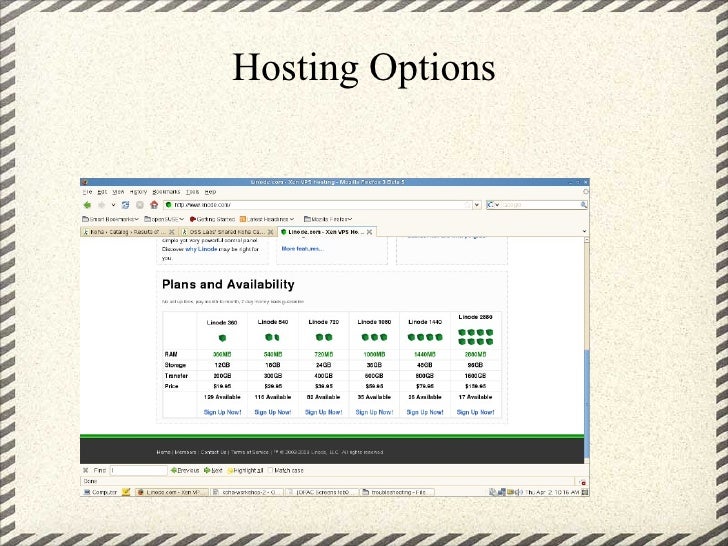Click the Stop loading button
Screen dimensions: 728x546
pyautogui.click(x=140, y=205)
